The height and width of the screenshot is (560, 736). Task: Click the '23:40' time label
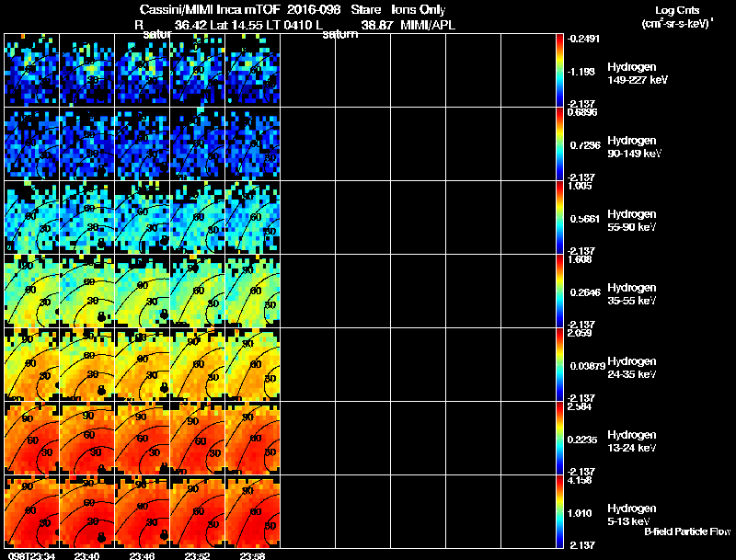click(x=86, y=555)
